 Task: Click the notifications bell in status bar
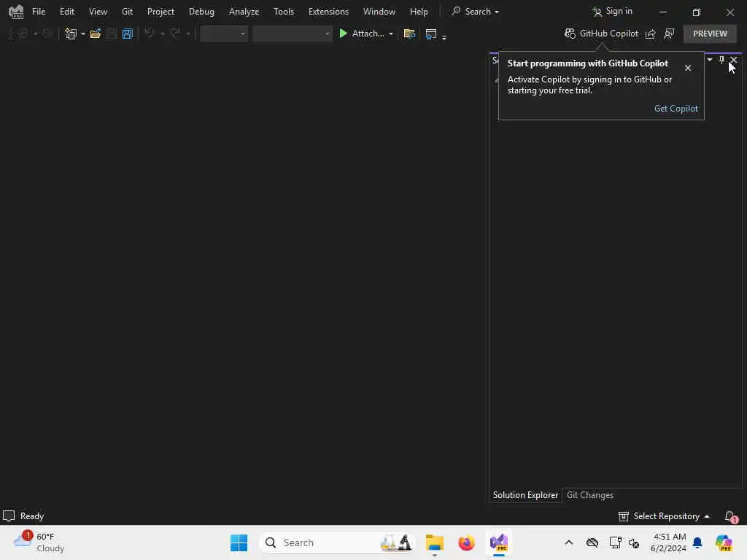(x=731, y=516)
